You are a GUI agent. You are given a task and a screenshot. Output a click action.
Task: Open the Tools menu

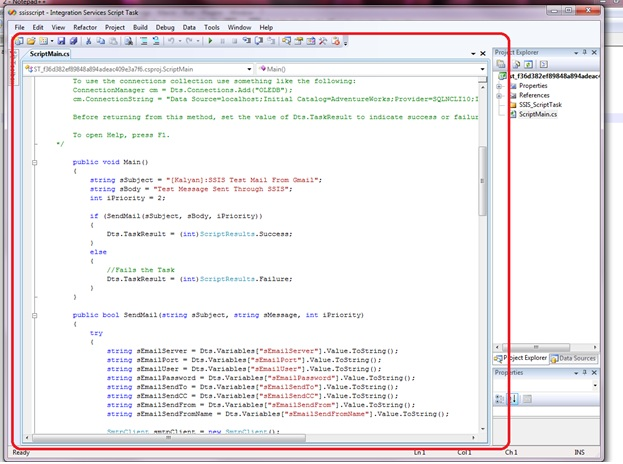point(211,27)
